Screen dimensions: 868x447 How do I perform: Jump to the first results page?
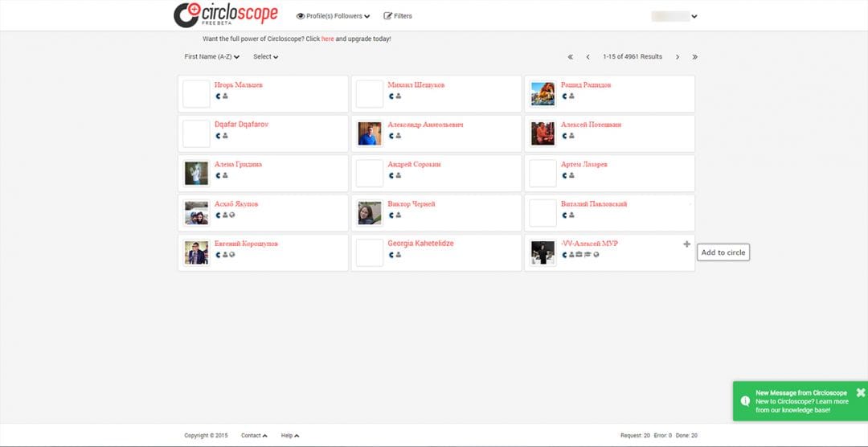tap(571, 56)
